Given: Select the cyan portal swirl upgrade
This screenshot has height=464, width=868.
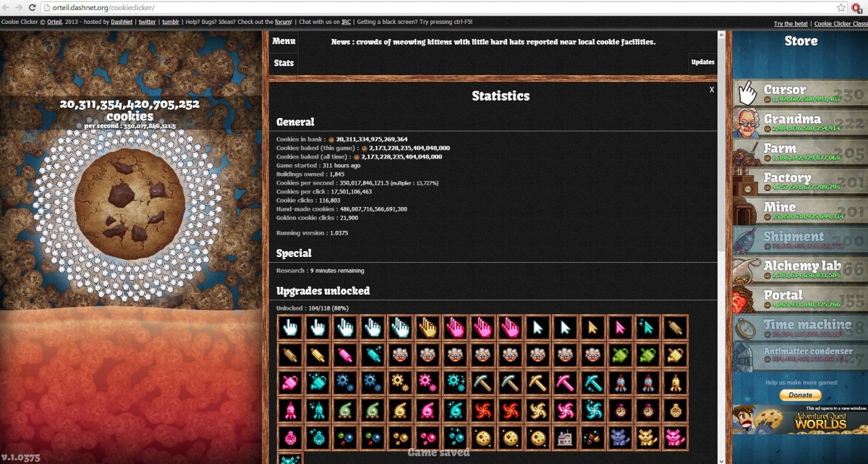Looking at the screenshot, I should pyautogui.click(x=592, y=410).
